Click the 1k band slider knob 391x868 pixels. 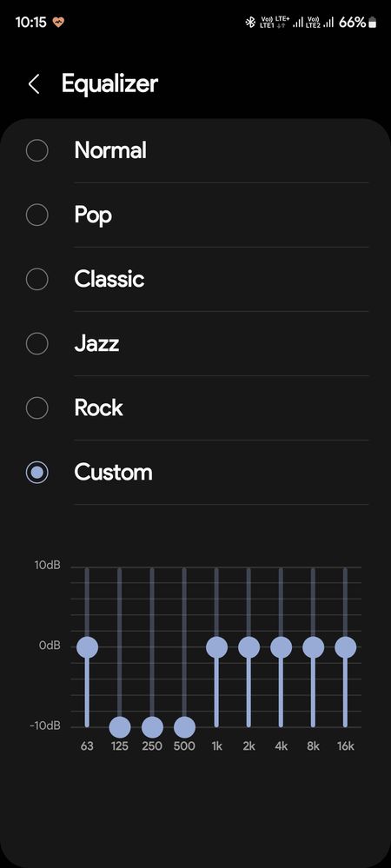(216, 646)
